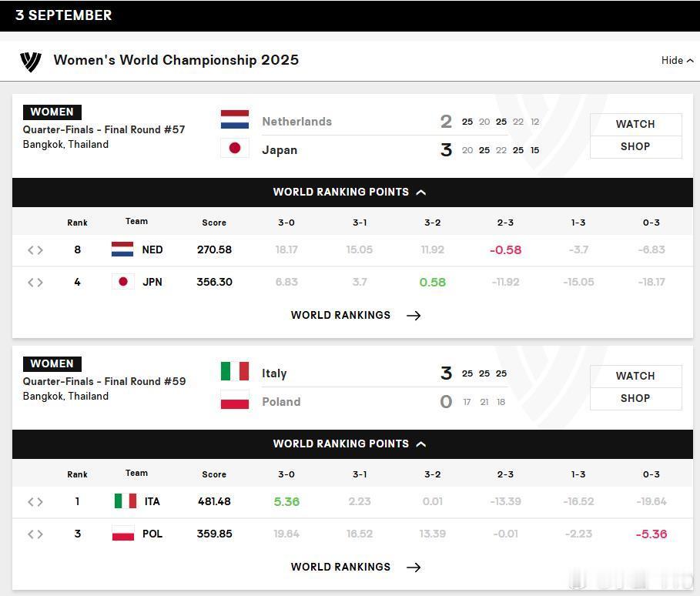This screenshot has width=700, height=596.
Task: Open Quarter-Finals Final Round #59 match details
Action: click(104, 382)
